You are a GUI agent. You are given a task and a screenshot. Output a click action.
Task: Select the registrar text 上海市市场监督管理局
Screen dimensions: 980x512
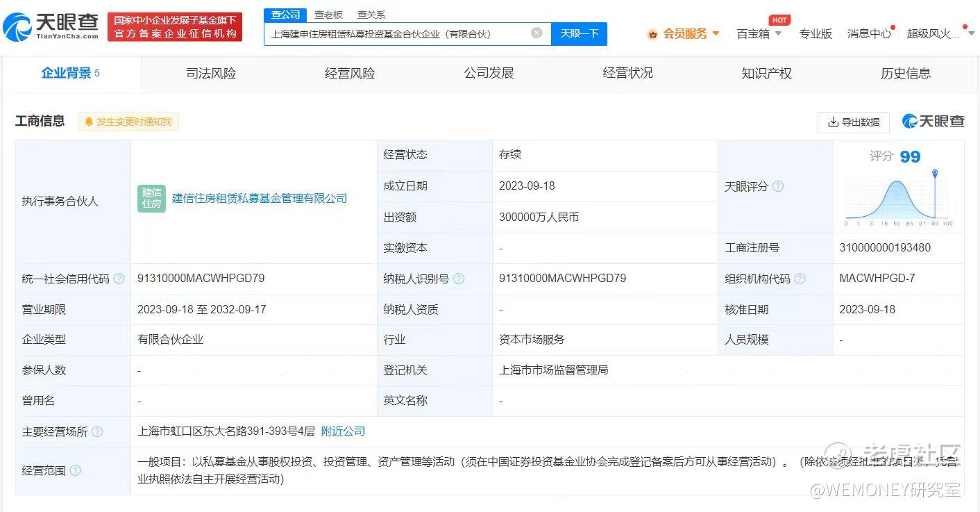pyautogui.click(x=554, y=370)
